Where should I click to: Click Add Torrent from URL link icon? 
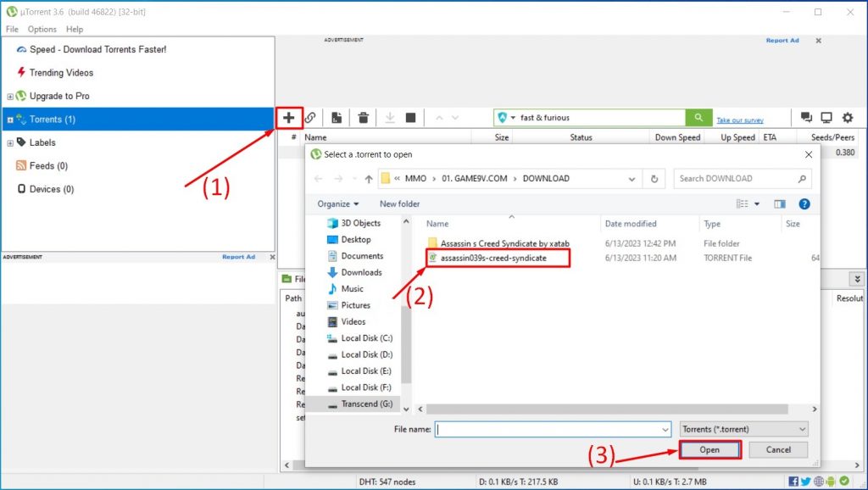point(310,117)
